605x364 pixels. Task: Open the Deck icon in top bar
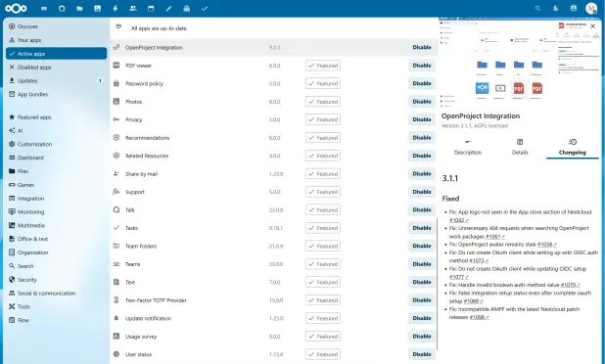tap(186, 8)
